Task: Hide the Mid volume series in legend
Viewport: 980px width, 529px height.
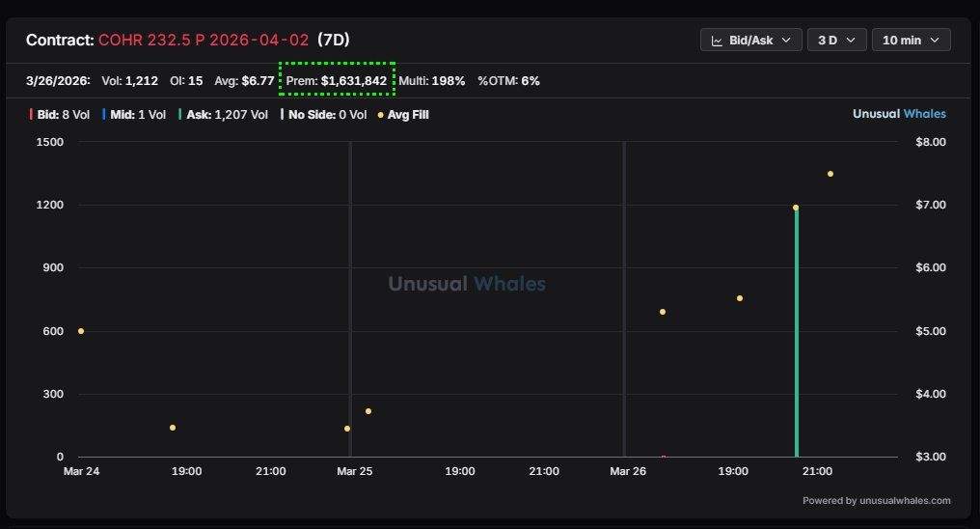Action: (134, 114)
